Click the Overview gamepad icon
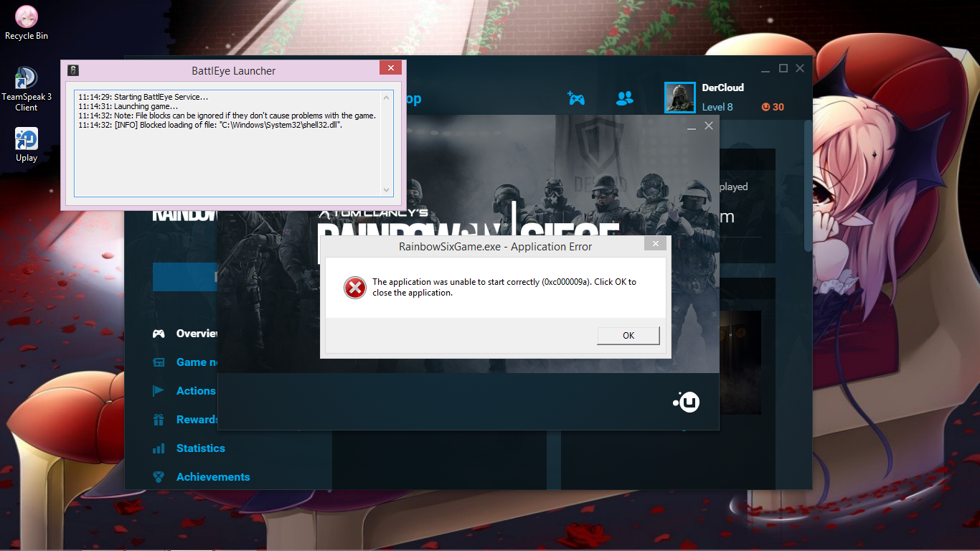The height and width of the screenshot is (551, 980). pos(159,334)
